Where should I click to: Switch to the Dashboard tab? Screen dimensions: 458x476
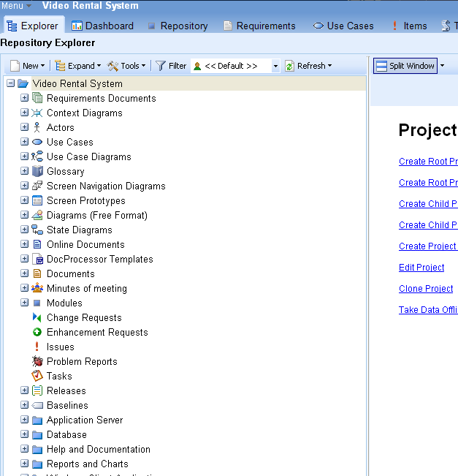[102, 26]
